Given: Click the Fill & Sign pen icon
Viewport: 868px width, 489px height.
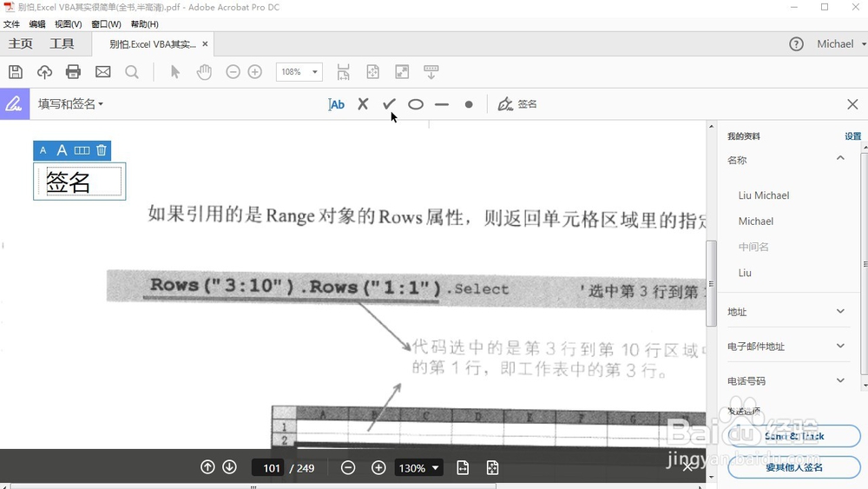Looking at the screenshot, I should pos(15,103).
